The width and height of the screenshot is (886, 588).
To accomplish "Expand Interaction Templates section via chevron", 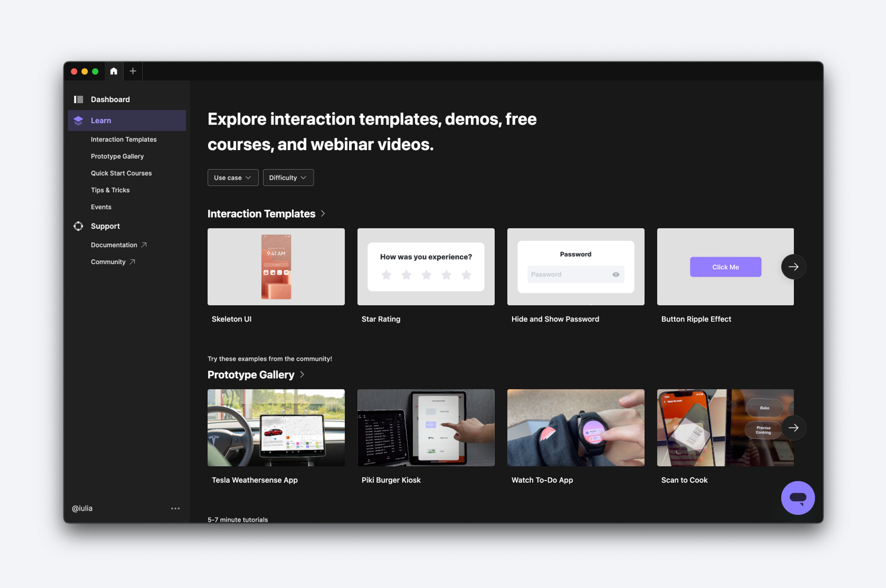I will pyautogui.click(x=323, y=214).
